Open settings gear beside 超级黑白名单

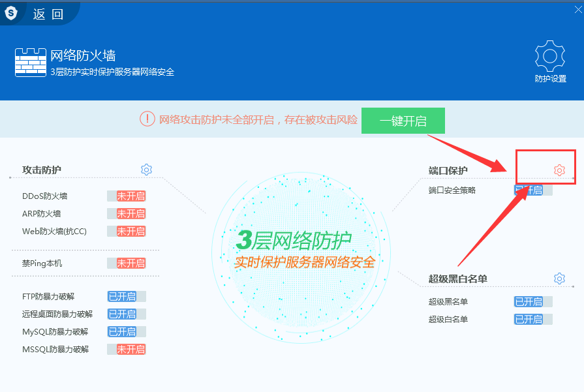559,279
